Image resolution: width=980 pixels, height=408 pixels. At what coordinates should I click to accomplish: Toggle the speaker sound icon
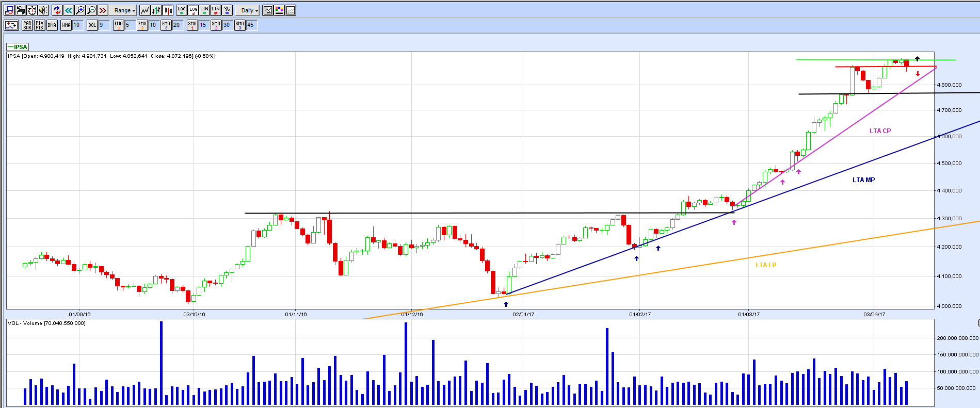[x=43, y=10]
